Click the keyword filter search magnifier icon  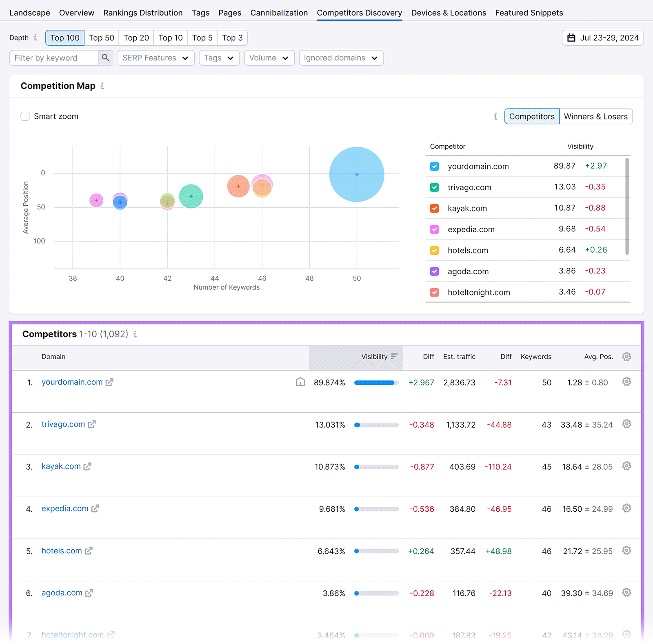[x=105, y=58]
